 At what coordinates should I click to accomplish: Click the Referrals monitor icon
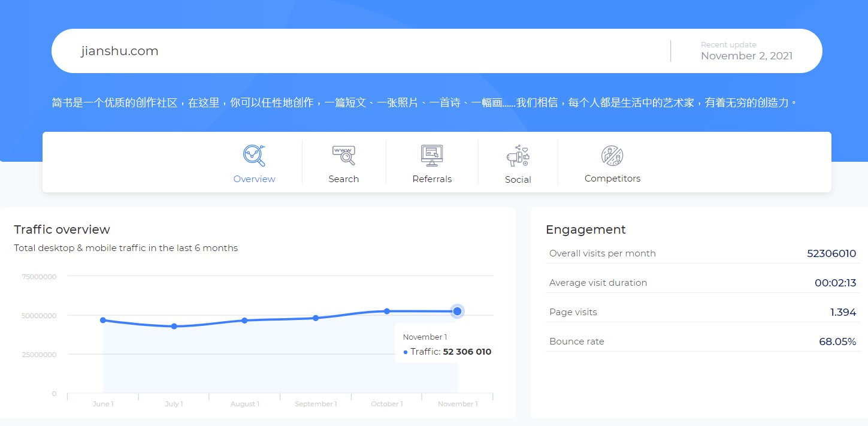click(x=432, y=155)
